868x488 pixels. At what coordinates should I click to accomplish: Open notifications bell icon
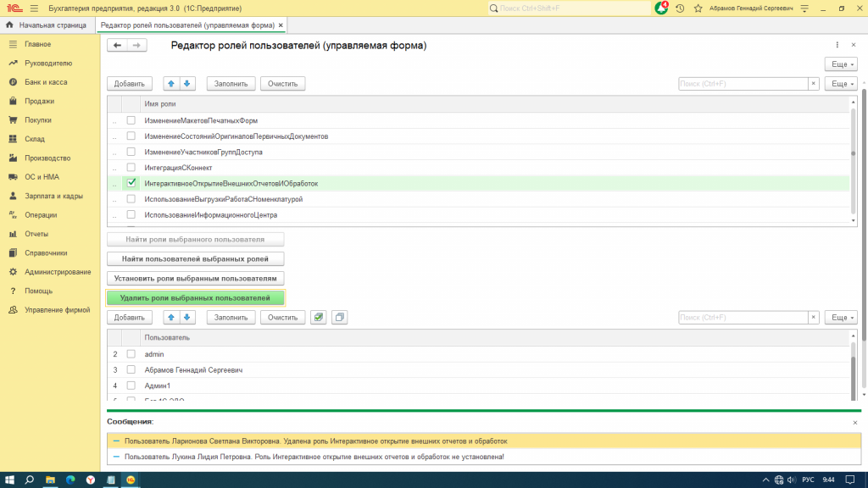click(661, 8)
